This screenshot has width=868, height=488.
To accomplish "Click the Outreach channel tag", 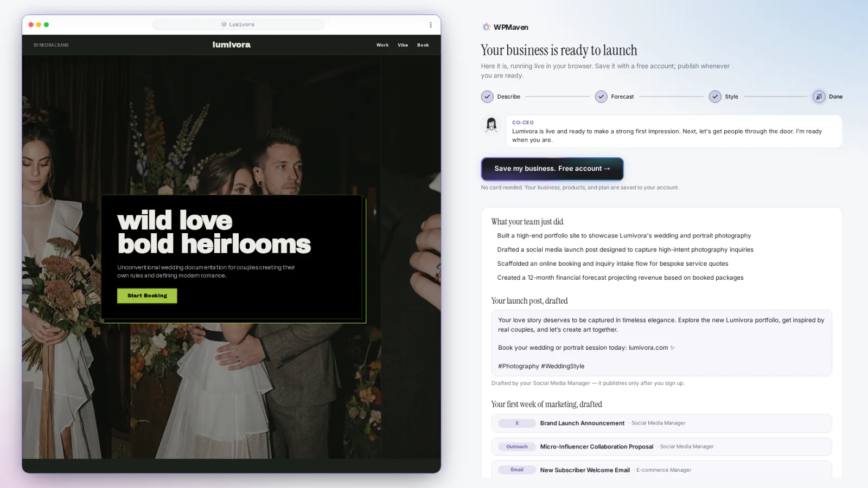I will (517, 447).
